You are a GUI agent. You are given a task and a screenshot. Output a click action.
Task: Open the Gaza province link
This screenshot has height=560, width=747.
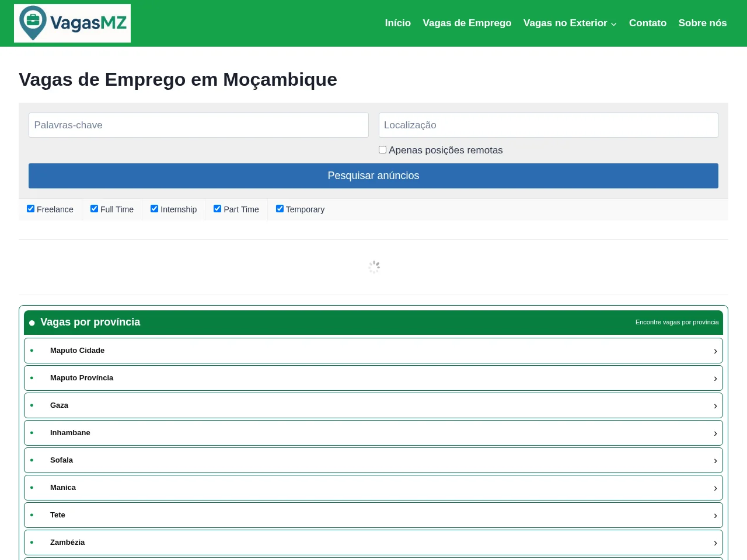tap(373, 405)
